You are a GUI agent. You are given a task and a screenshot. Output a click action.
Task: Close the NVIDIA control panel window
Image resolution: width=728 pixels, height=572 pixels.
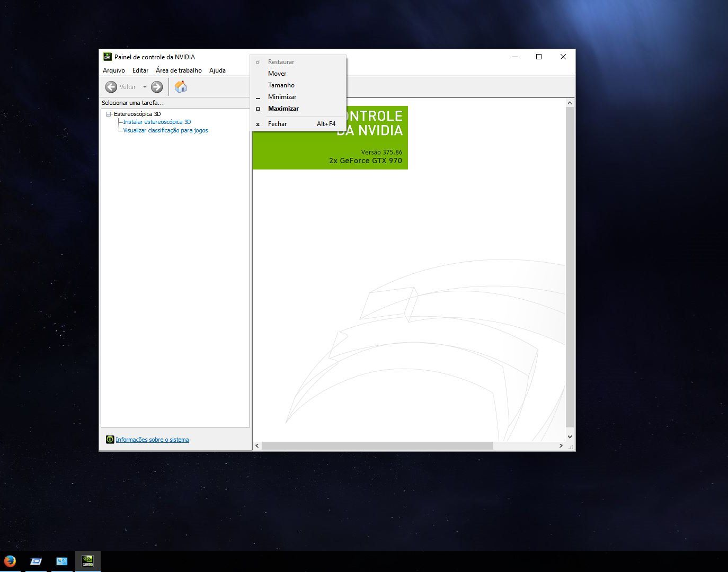(x=563, y=57)
